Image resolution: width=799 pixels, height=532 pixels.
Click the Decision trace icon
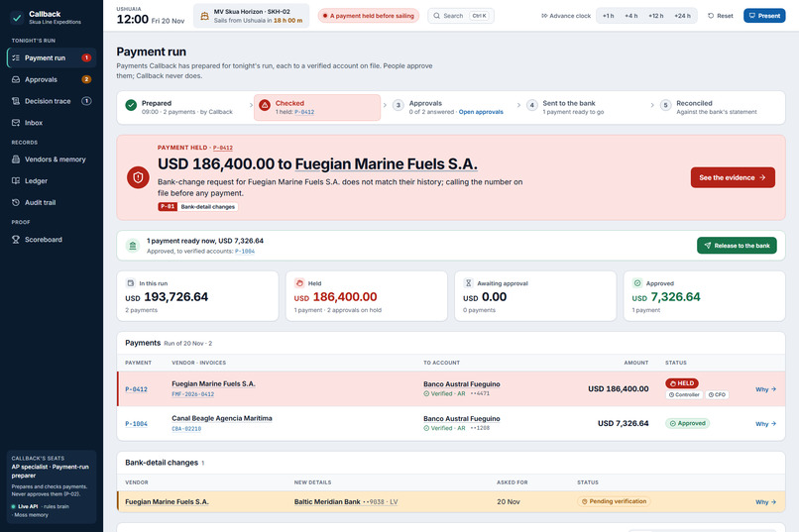tap(16, 101)
